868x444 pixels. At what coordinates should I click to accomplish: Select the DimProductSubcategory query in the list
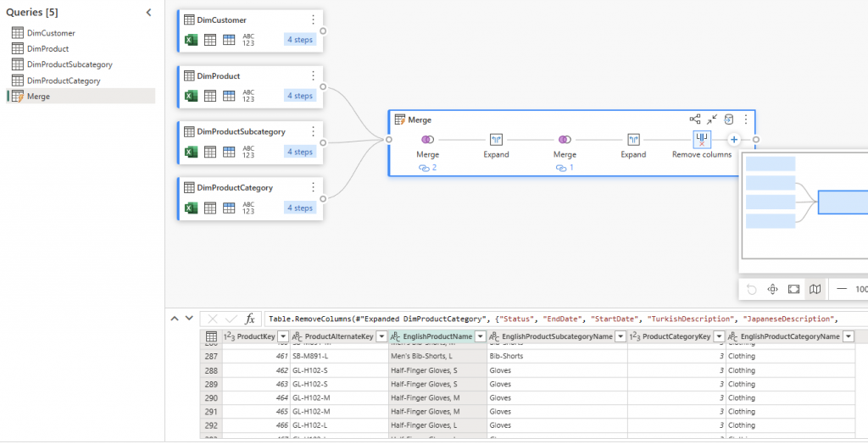click(70, 64)
